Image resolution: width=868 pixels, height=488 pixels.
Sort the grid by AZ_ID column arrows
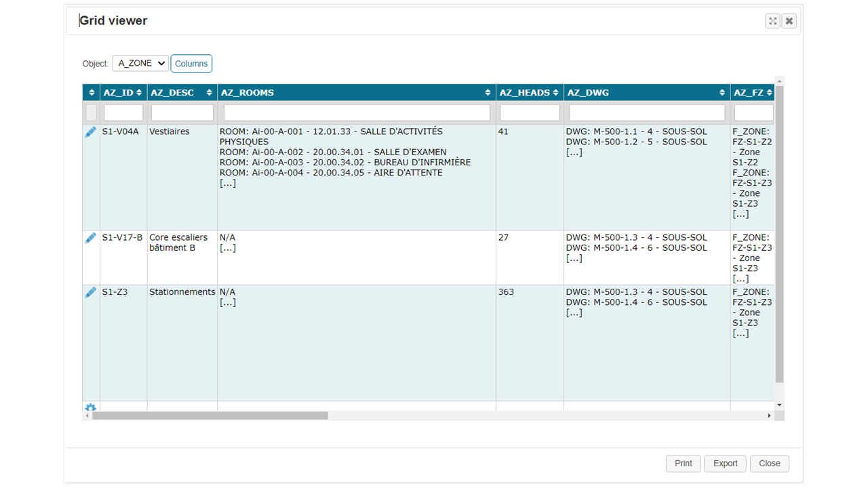click(139, 93)
